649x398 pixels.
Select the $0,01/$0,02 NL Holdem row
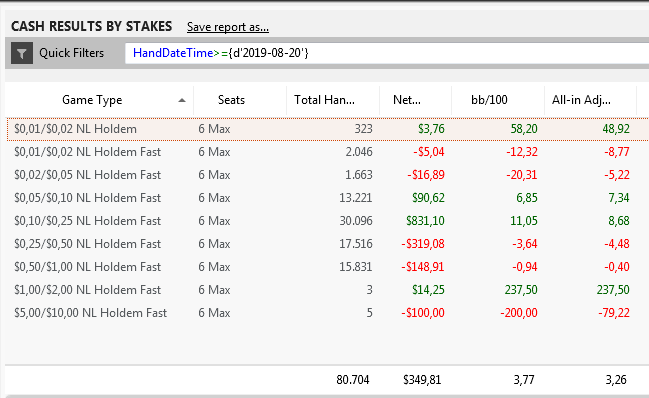(x=327, y=129)
